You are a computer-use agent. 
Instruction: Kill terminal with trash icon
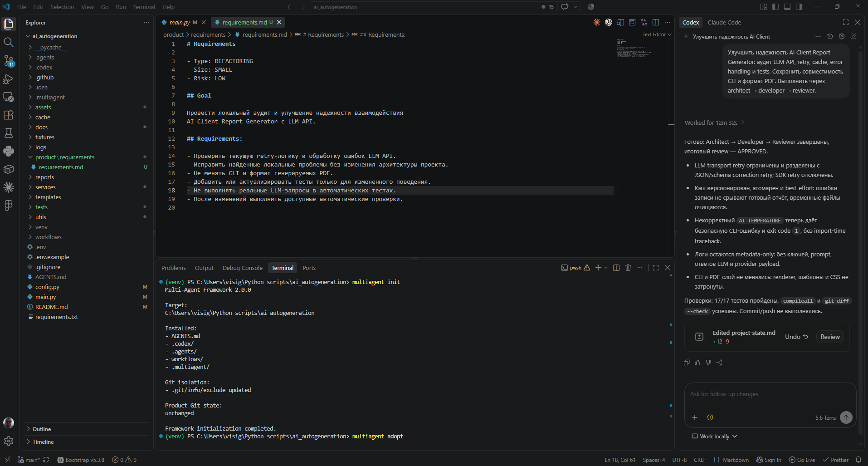pos(628,268)
